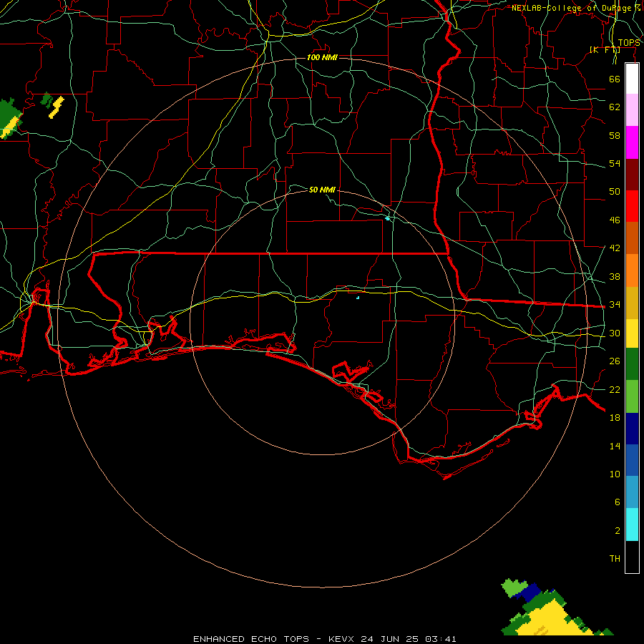Click the 'TOPS' legend heading
Image resolution: width=644 pixels, height=644 pixels.
point(629,43)
